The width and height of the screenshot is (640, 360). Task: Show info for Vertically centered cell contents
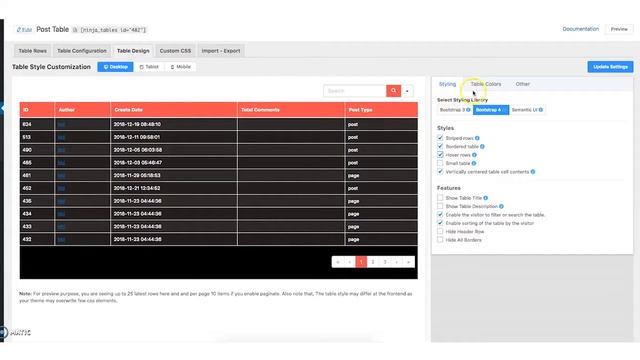[x=533, y=172]
